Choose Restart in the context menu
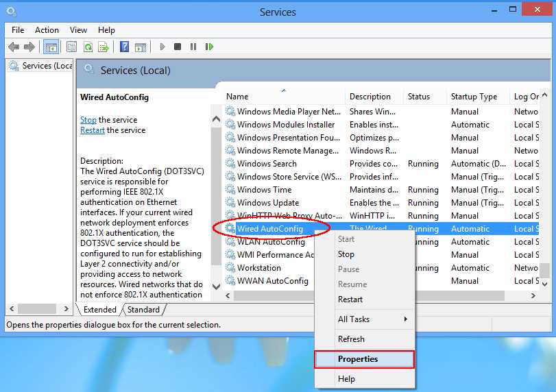 click(364, 299)
